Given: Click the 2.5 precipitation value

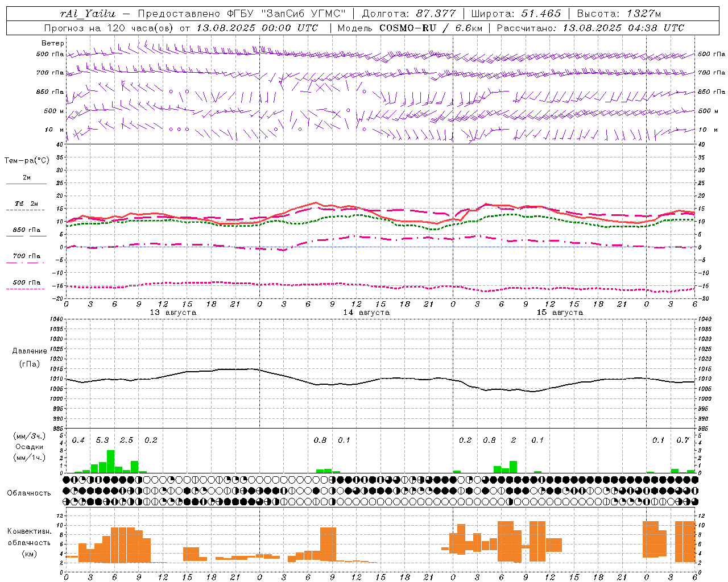Looking at the screenshot, I should [126, 440].
